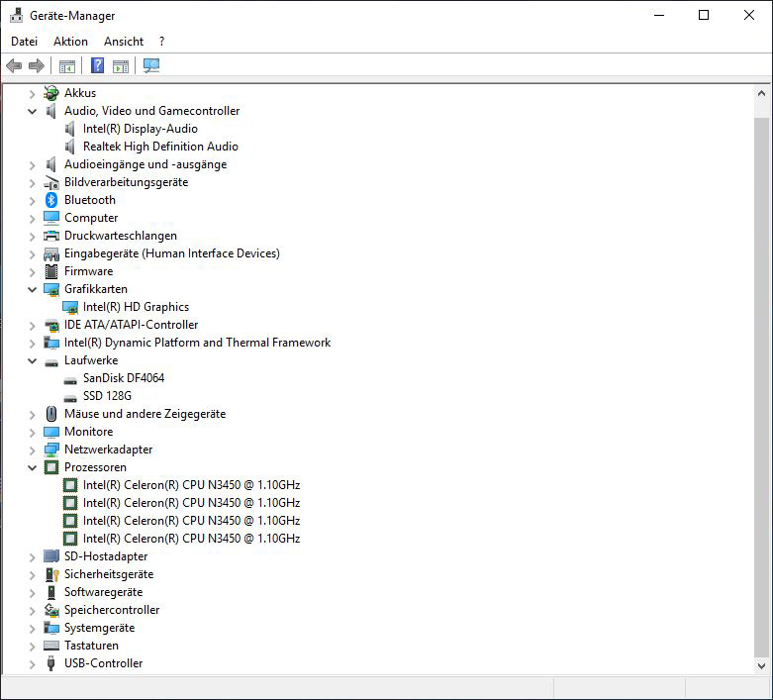Click the Monitore screen icon

(51, 432)
